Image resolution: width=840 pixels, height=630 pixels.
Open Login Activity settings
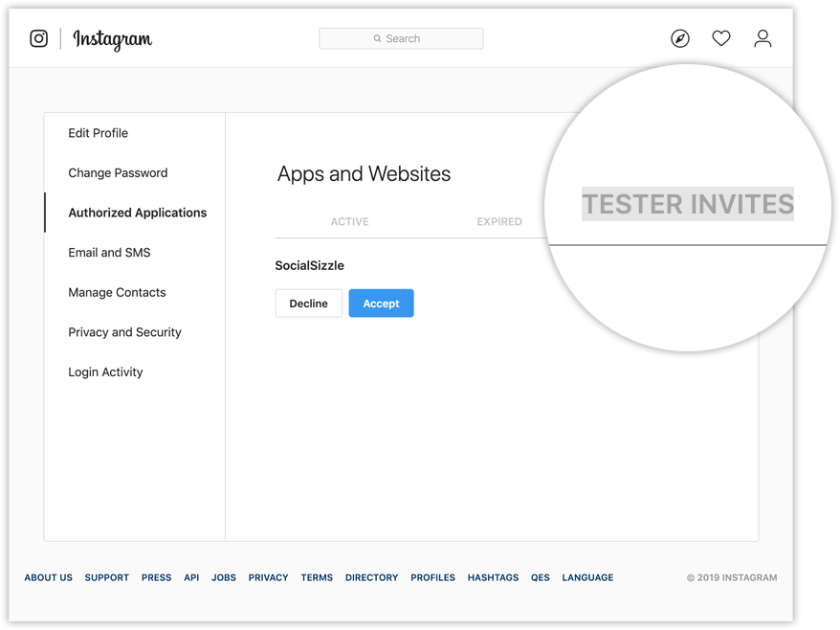pyautogui.click(x=105, y=372)
